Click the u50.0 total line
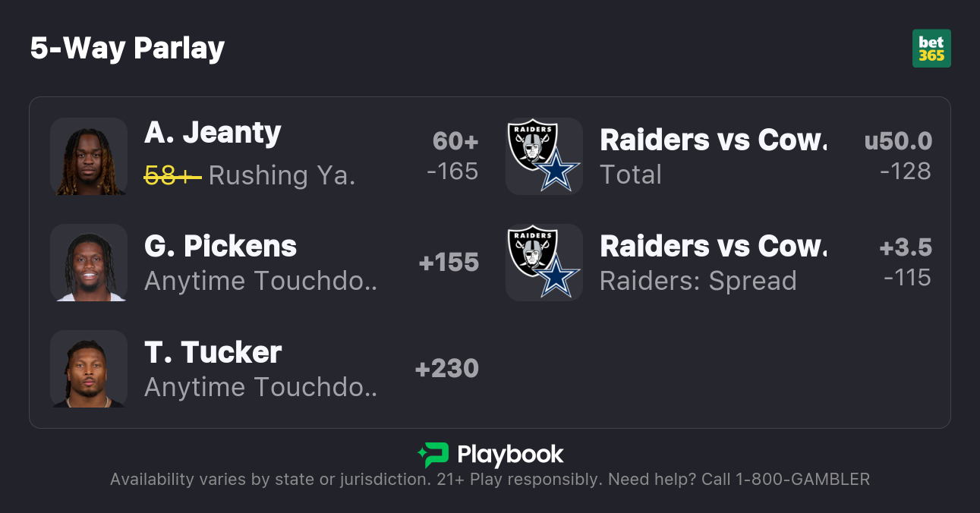The width and height of the screenshot is (980, 513). [898, 141]
